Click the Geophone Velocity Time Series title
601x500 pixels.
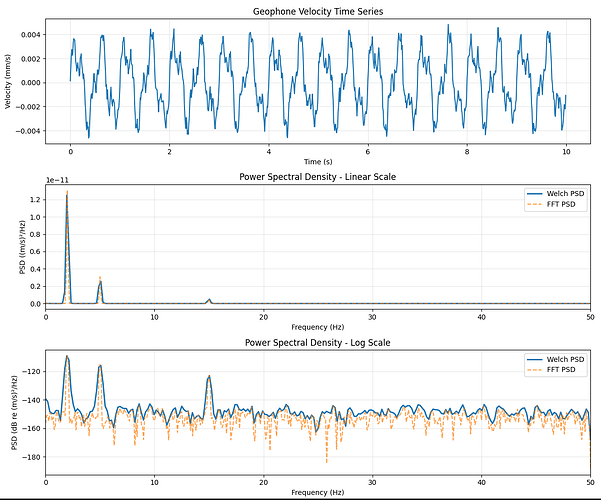click(x=317, y=11)
